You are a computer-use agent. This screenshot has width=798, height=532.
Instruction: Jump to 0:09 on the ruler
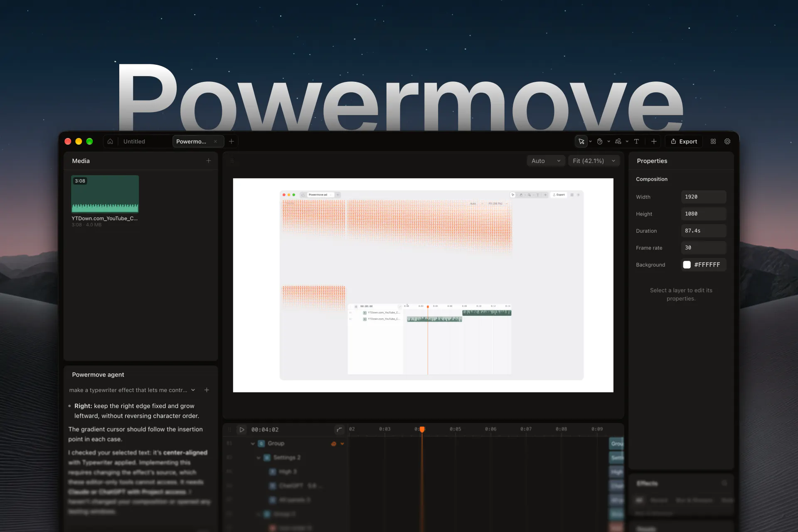tap(597, 429)
